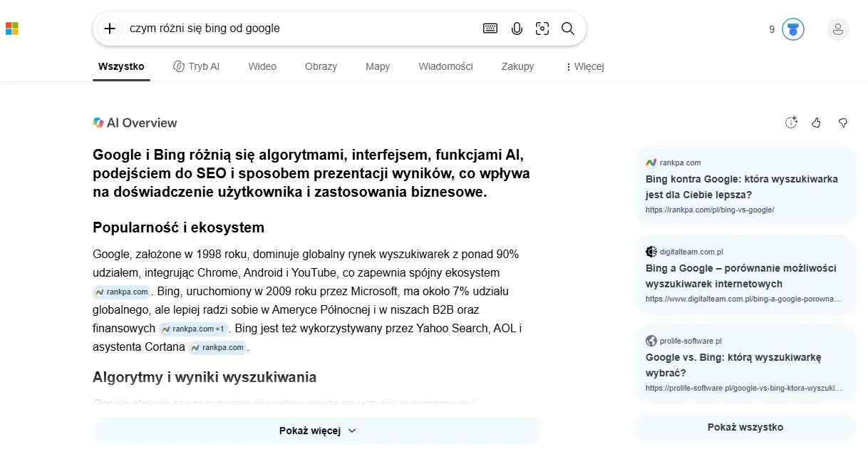This screenshot has width=868, height=462.
Task: Give thumbs up to AI Overview
Action: pos(817,123)
